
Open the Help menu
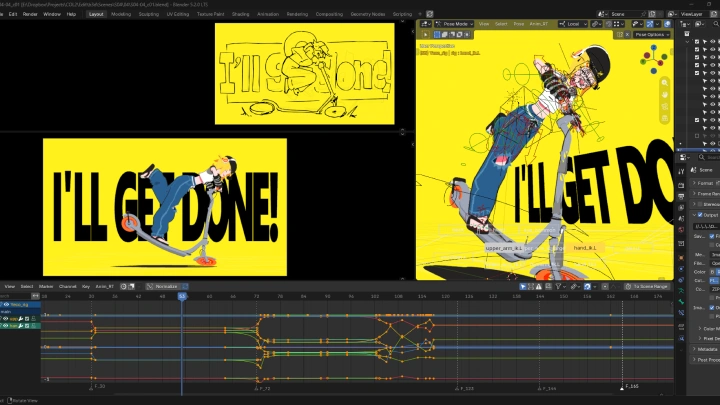click(71, 14)
